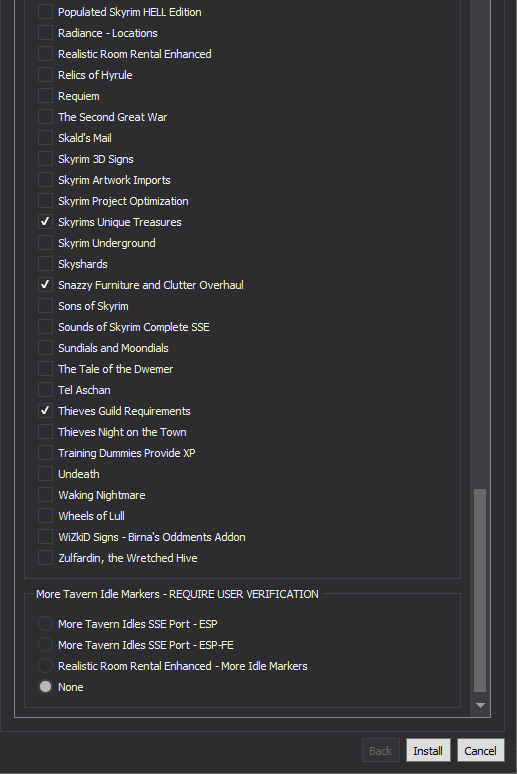Uncheck Skyrims Unique Treasures checkbox
The image size is (517, 774).
coord(45,222)
